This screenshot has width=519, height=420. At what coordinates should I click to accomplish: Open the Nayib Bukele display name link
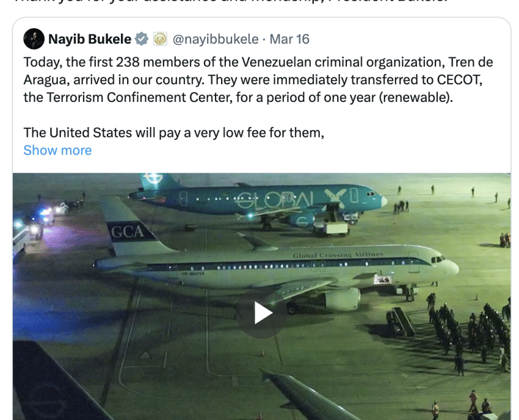[x=90, y=39]
